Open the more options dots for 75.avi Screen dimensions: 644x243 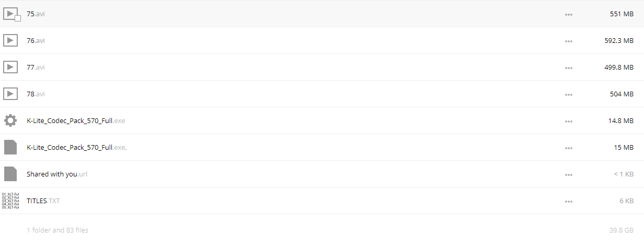pyautogui.click(x=569, y=14)
